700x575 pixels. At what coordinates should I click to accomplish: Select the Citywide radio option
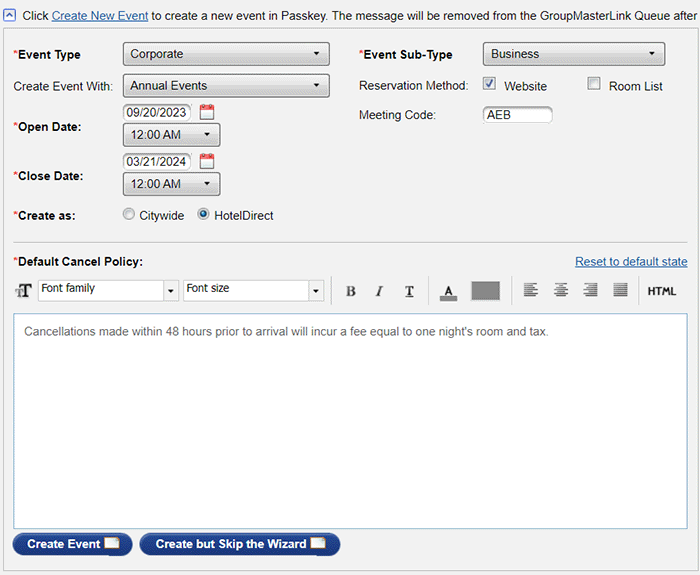click(129, 215)
